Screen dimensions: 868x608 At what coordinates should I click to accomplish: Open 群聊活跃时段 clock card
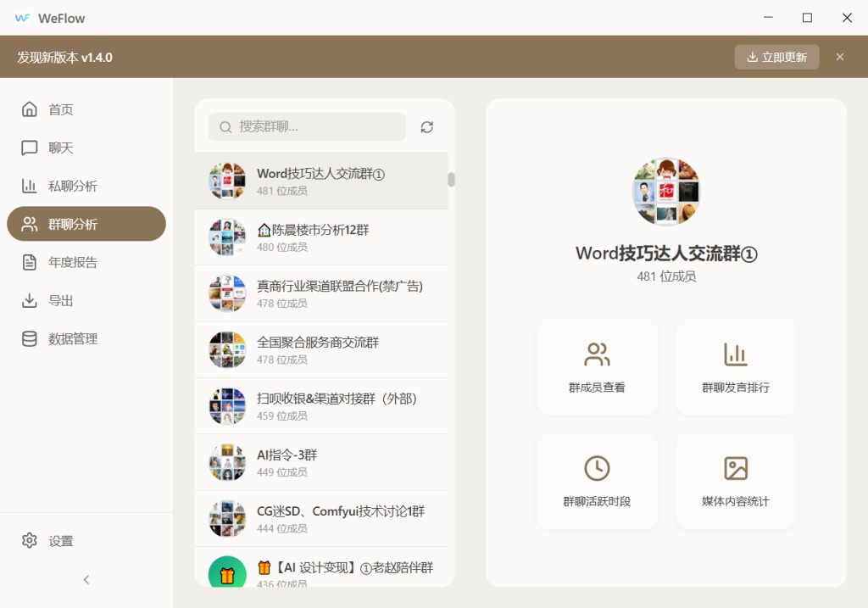click(x=597, y=481)
